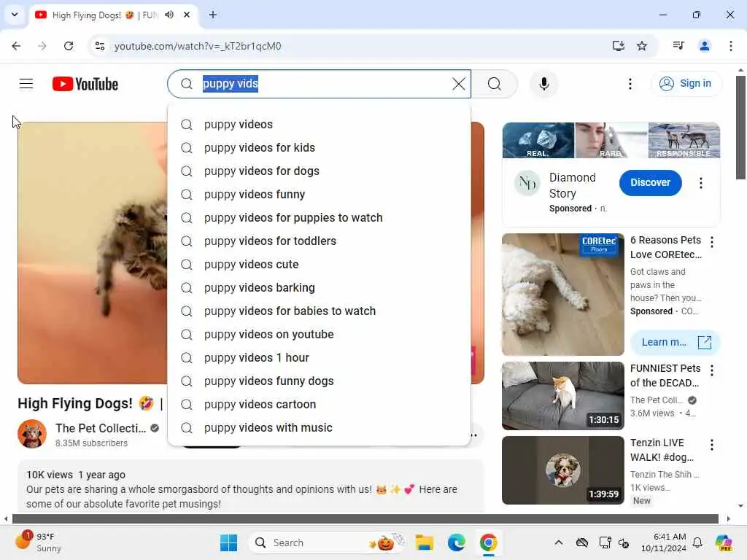Choose suggestion "puppy videos"
Viewport: 747px width, 560px height.
(319, 124)
